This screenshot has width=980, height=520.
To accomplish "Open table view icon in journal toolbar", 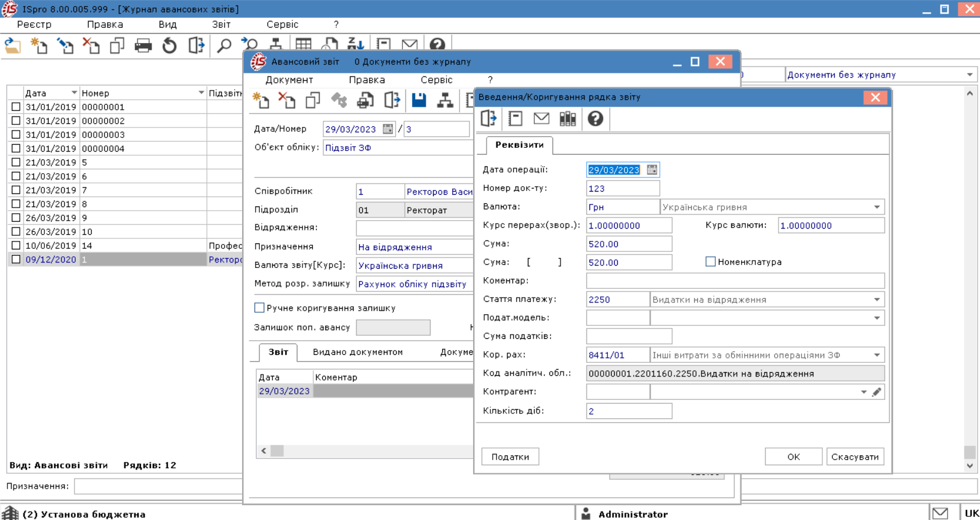I will 303,44.
